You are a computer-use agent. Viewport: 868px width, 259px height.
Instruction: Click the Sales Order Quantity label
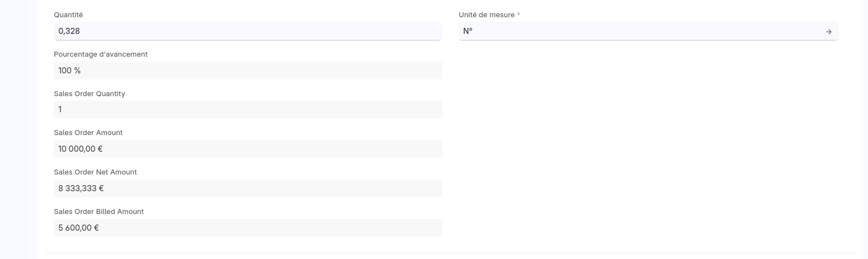[x=90, y=94]
